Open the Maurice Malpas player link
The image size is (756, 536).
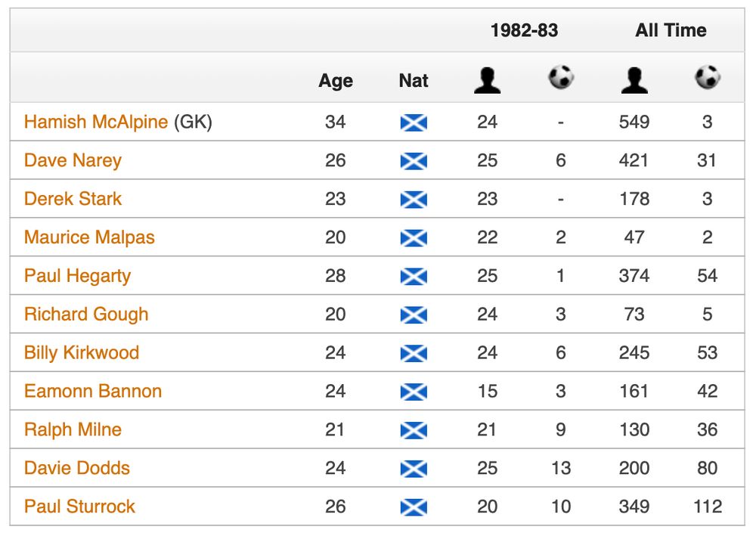(x=89, y=237)
